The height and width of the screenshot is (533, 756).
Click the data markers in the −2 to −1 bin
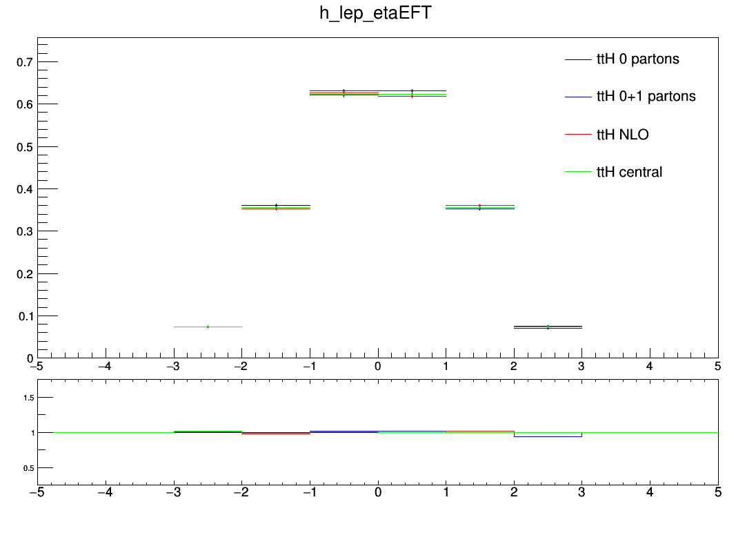(x=276, y=207)
